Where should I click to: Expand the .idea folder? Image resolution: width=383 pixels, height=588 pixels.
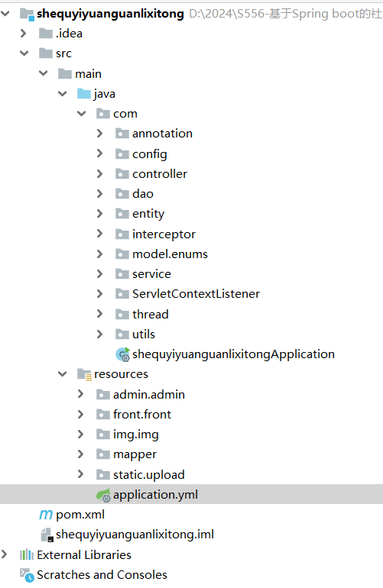click(23, 34)
